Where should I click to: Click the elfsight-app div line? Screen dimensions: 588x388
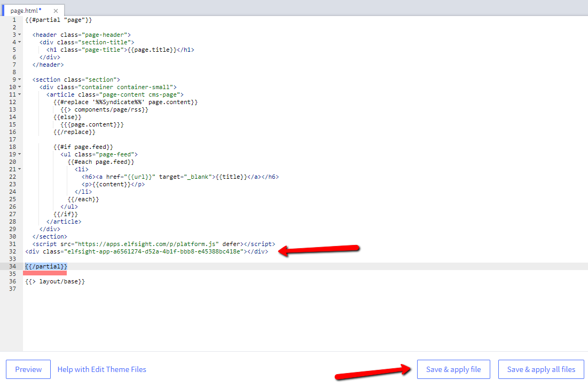pyautogui.click(x=147, y=251)
